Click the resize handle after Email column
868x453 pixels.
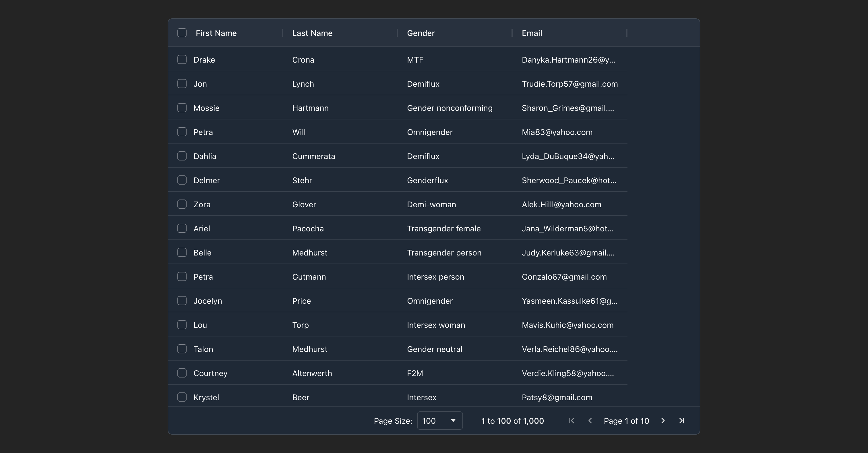[x=627, y=33]
